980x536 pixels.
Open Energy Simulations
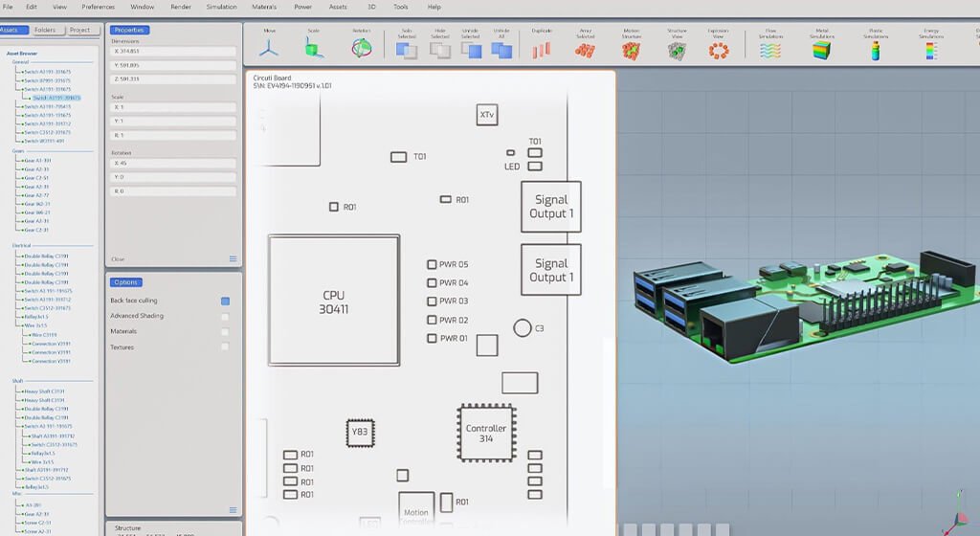pos(931,51)
